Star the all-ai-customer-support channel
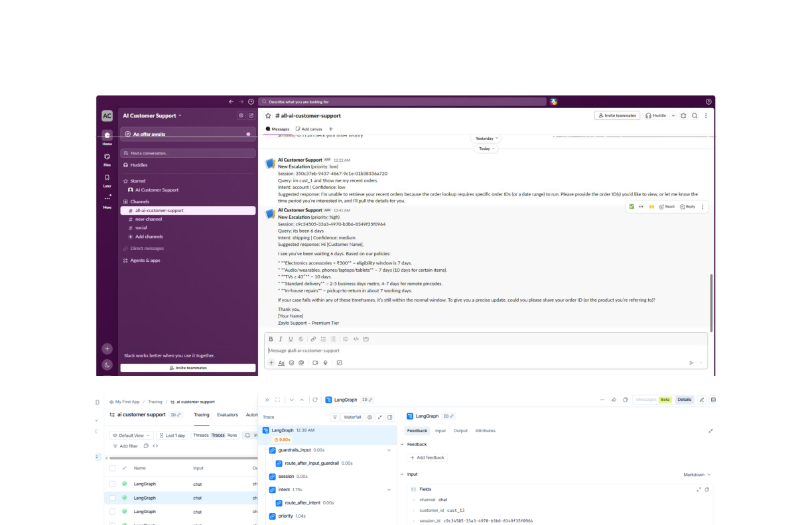 click(x=269, y=115)
